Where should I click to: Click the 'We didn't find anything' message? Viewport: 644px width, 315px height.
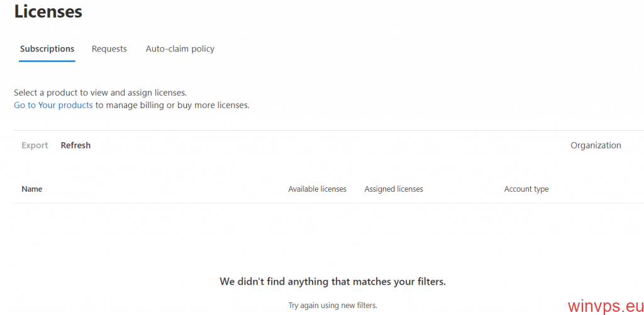pos(333,282)
